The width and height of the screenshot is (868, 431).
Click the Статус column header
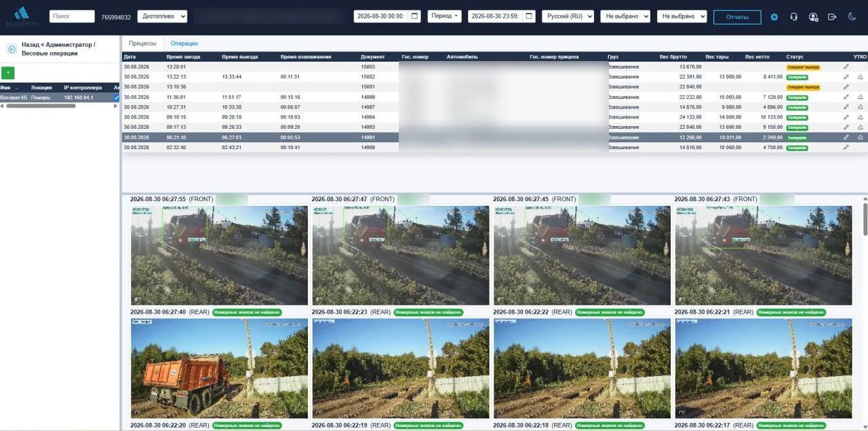click(x=795, y=57)
